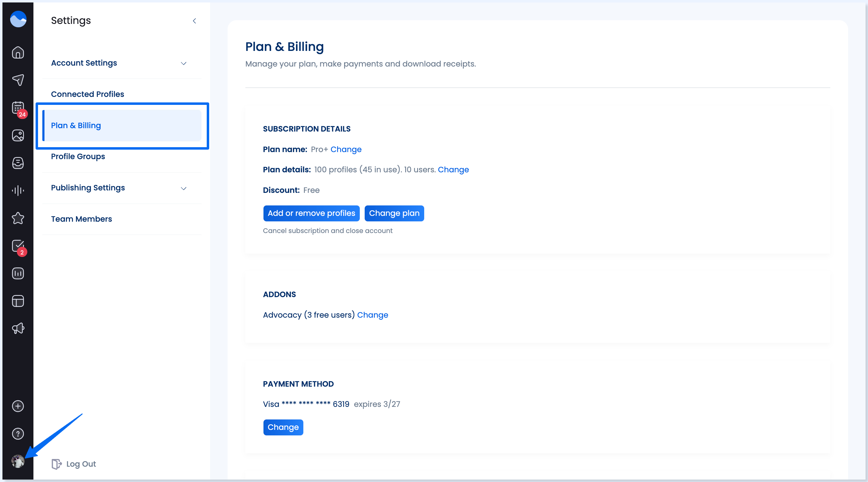Click Change link next to Plan name
Viewport: 868px width, 482px height.
pos(346,150)
